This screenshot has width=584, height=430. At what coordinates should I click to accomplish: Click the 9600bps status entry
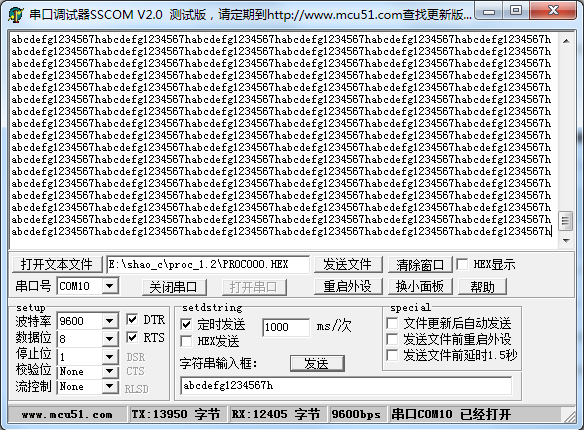click(x=356, y=414)
